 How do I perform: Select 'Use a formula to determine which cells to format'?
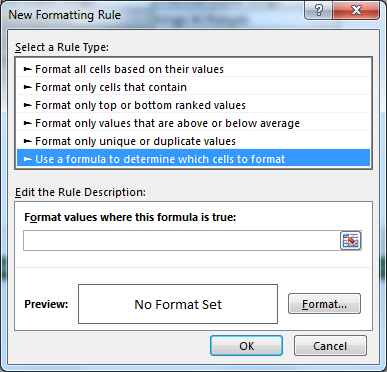[193, 159]
